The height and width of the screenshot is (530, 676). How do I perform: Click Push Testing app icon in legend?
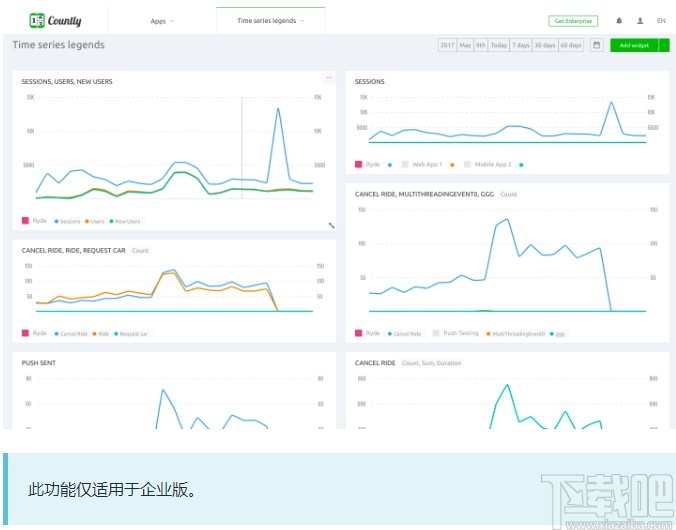pyautogui.click(x=436, y=333)
